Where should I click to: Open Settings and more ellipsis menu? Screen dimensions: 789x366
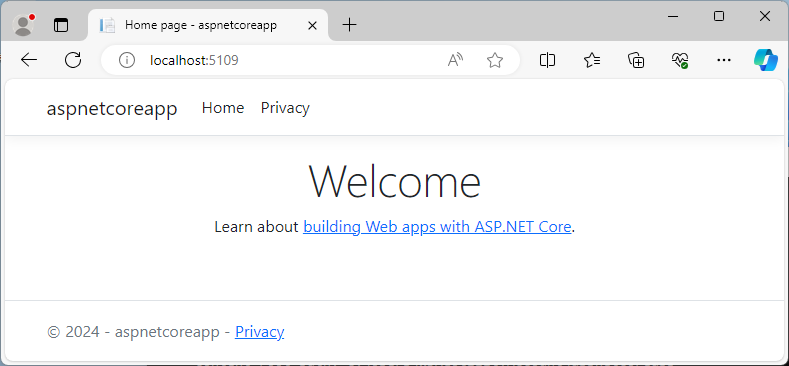(x=724, y=60)
